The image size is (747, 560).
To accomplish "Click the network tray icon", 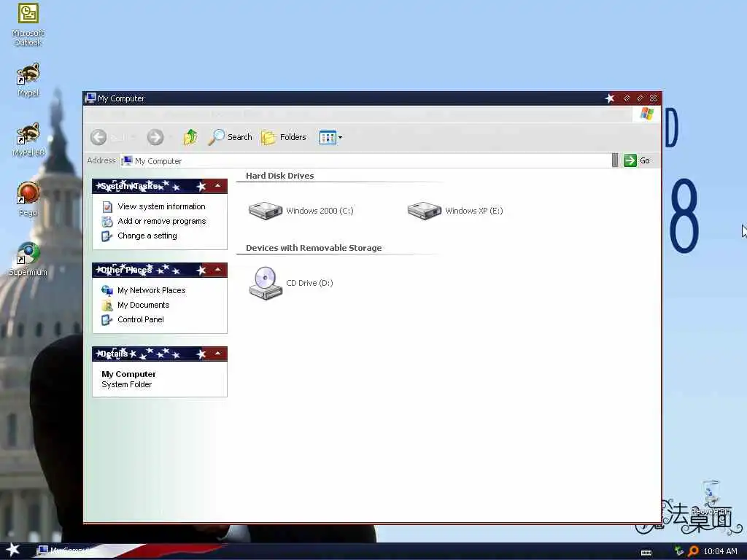I will [x=679, y=551].
